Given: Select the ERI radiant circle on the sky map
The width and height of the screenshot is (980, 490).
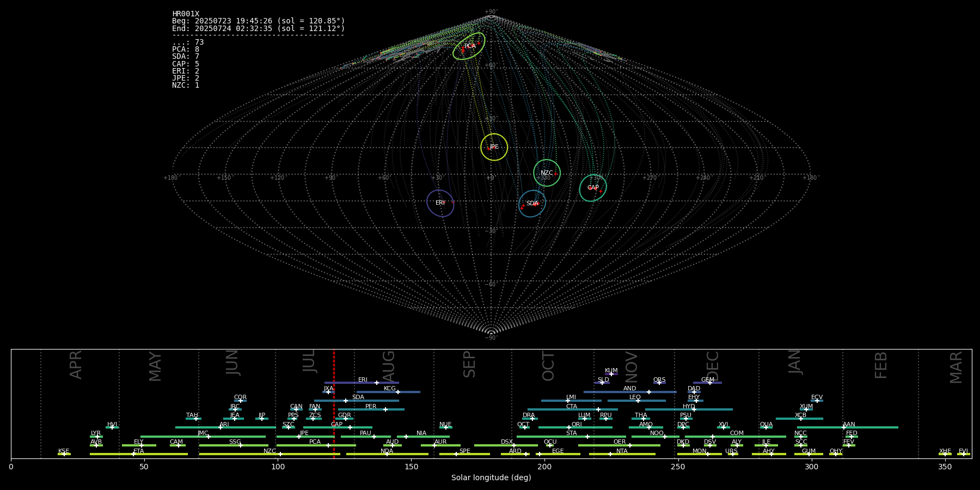Looking at the screenshot, I should 440,203.
